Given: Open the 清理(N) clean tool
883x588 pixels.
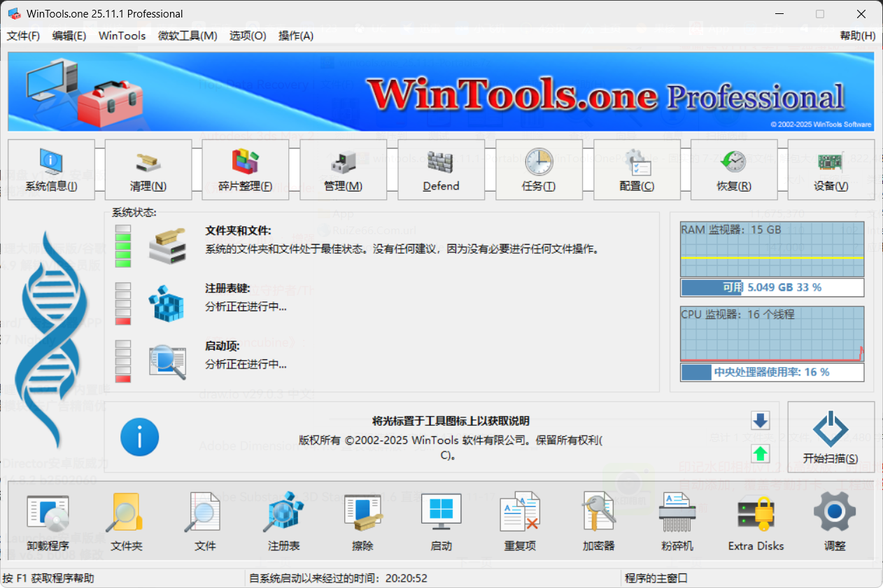Looking at the screenshot, I should [x=148, y=170].
